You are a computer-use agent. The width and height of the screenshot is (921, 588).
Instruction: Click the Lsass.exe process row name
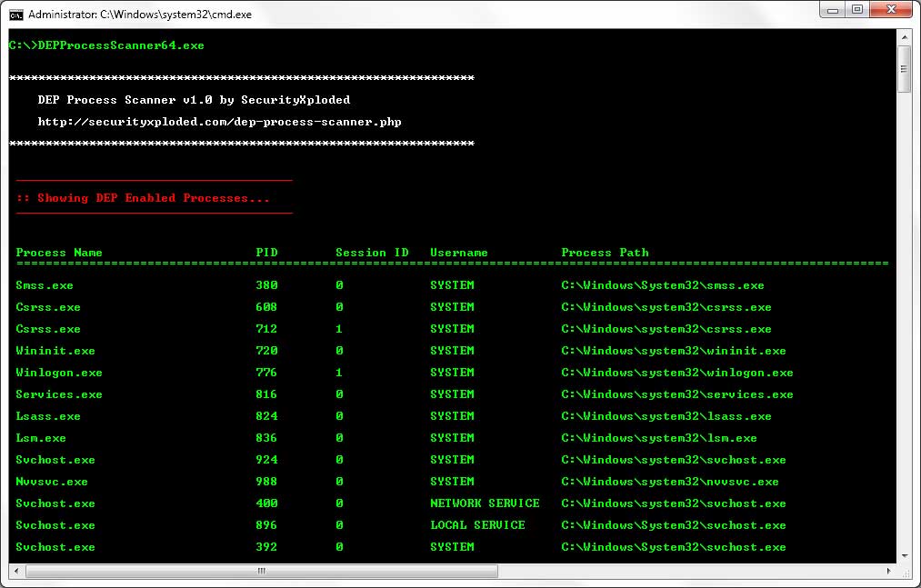48,416
